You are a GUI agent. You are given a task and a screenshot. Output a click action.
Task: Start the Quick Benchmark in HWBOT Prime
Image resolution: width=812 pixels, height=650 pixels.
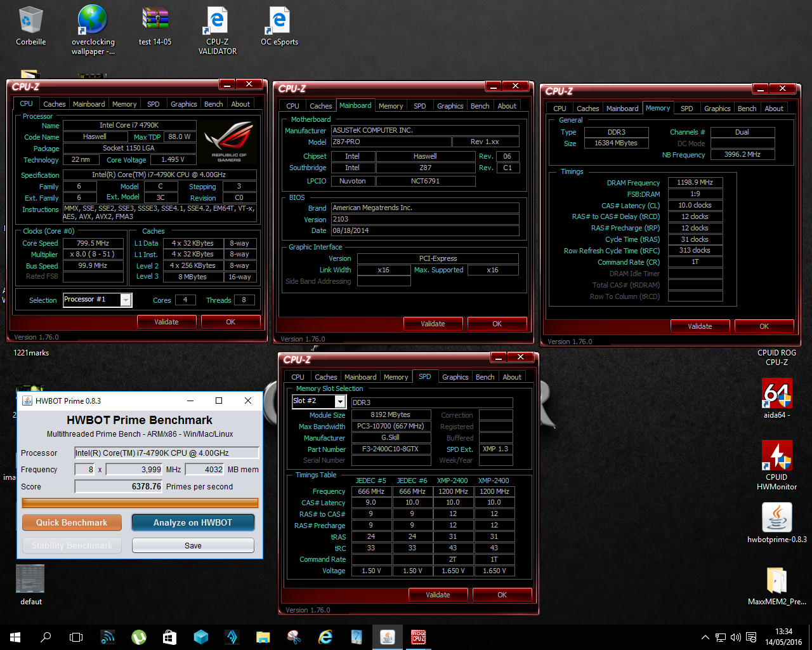pyautogui.click(x=72, y=522)
